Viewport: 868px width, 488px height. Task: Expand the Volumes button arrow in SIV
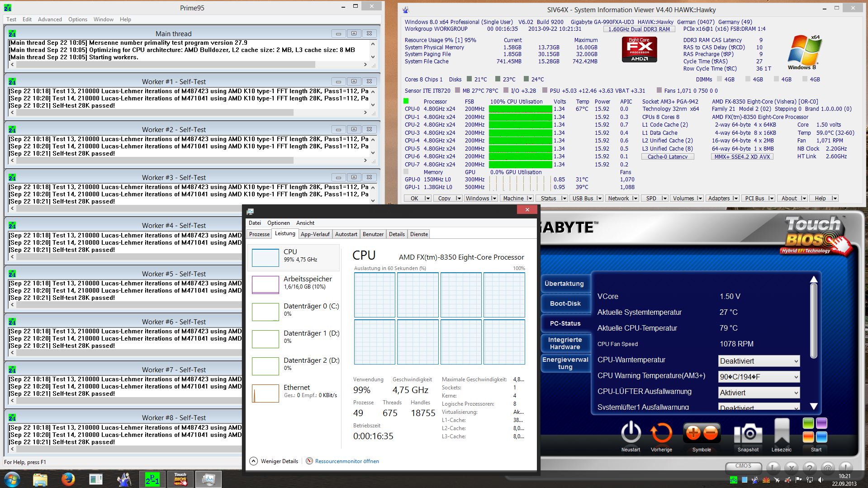coord(700,198)
